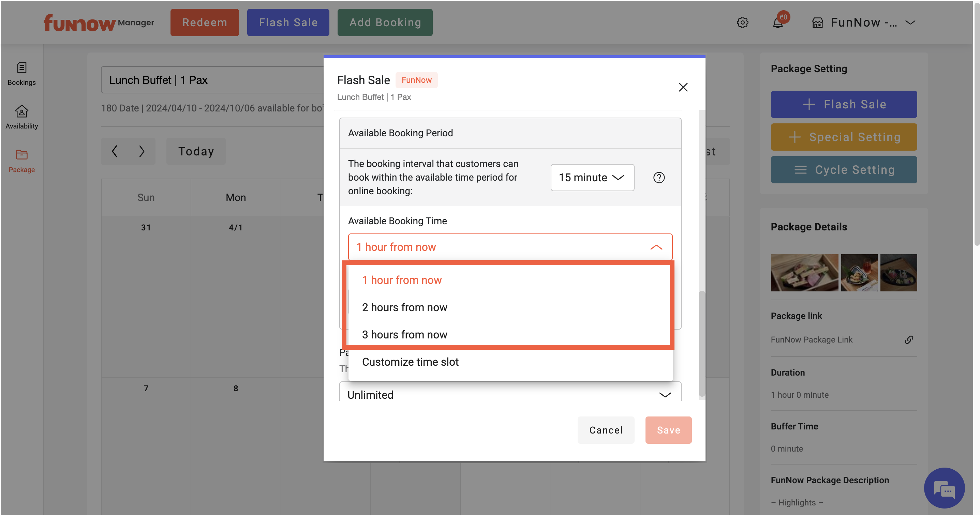Click the first package food thumbnail
Viewport: 980px width, 516px height.
coord(804,273)
